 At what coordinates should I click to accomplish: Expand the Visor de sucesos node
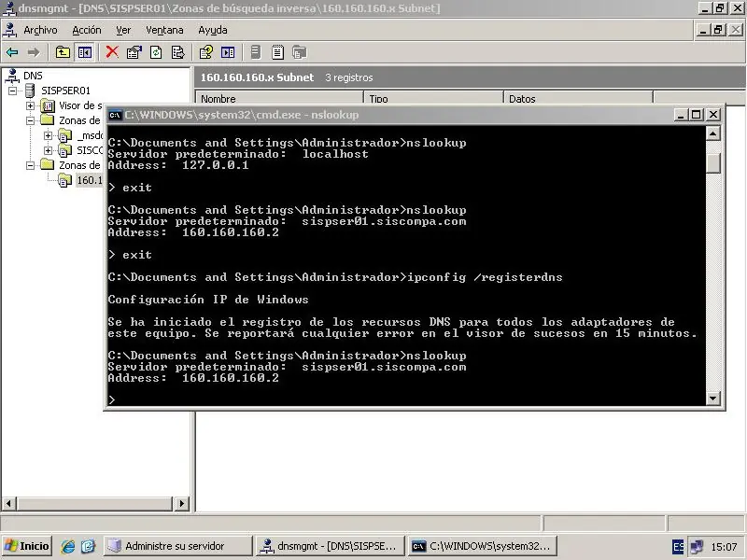31,105
